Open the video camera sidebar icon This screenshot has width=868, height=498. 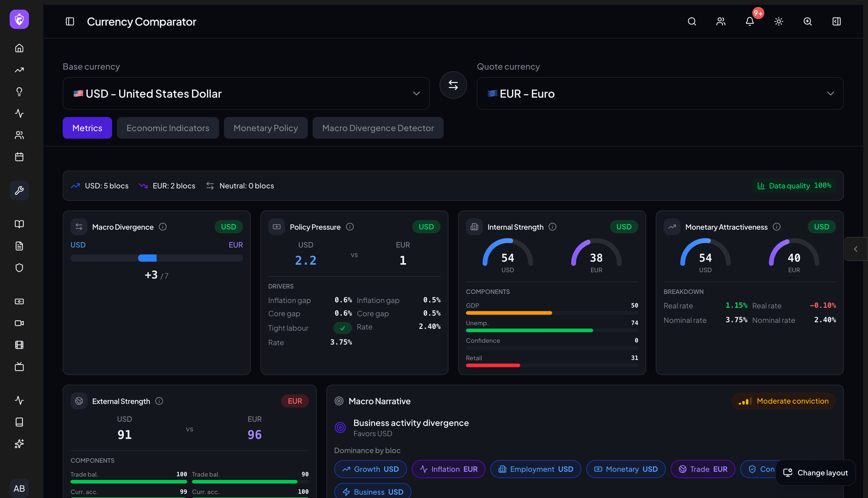pyautogui.click(x=19, y=323)
